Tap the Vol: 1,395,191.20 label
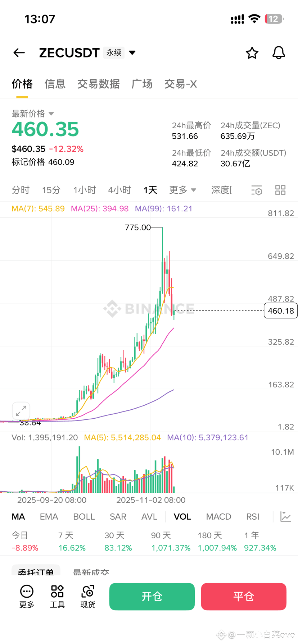Image resolution: width=298 pixels, height=644 pixels. [45, 438]
